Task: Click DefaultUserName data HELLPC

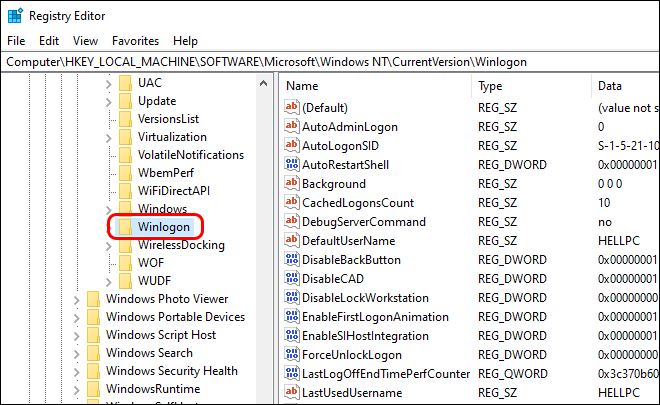Action: point(619,241)
